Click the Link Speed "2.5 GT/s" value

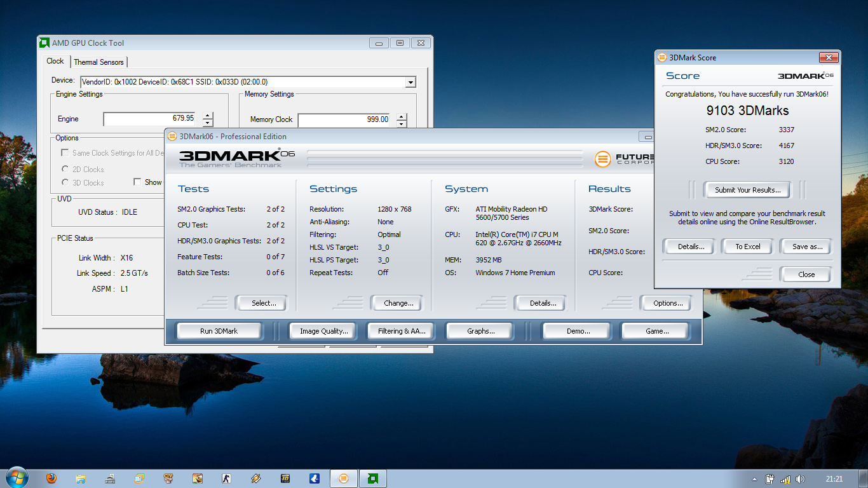point(134,273)
